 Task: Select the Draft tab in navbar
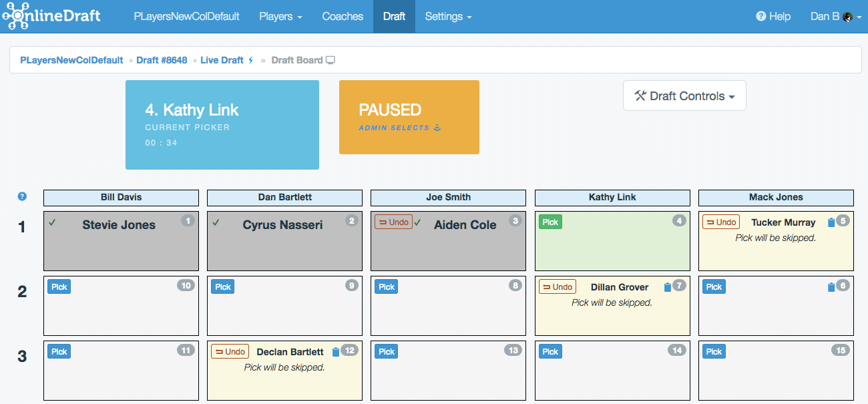pos(394,17)
